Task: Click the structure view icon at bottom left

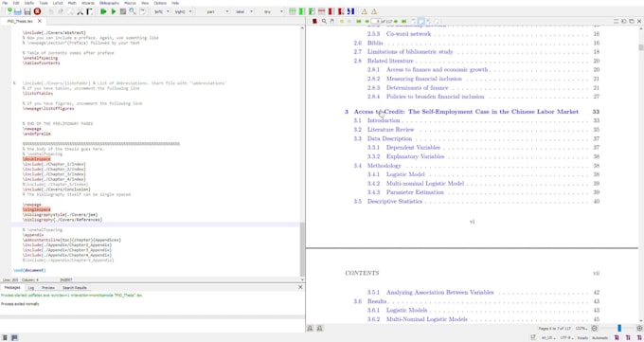Action: 5,337
